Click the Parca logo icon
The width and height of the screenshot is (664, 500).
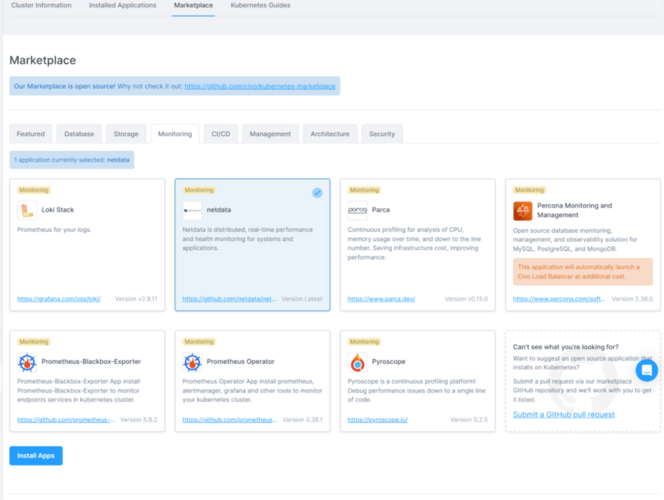pyautogui.click(x=357, y=210)
